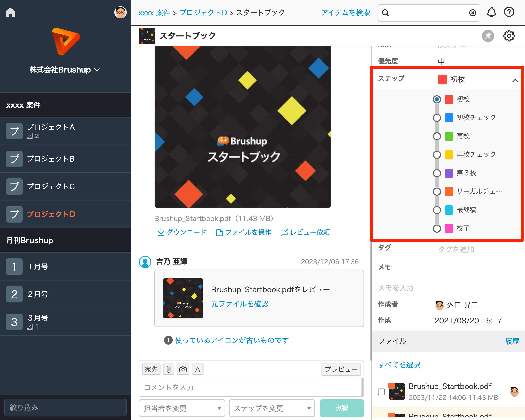Click the ファイルを操作 link
Screen dimensions: 525x420
244,232
